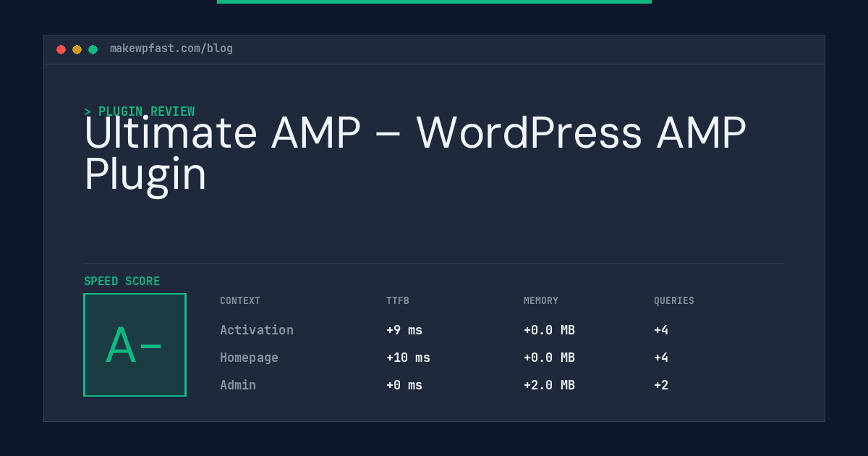868x456 pixels.
Task: Click the Homepage queries value '+4'
Action: 661,358
